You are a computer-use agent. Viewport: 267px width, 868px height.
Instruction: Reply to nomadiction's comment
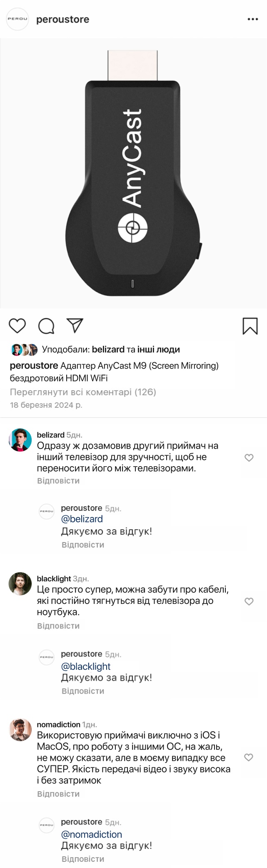tap(58, 794)
